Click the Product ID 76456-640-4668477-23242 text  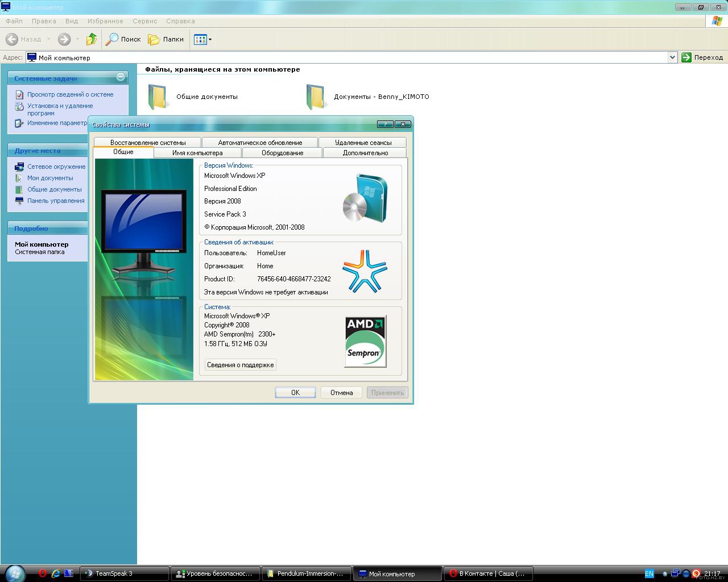click(x=293, y=279)
